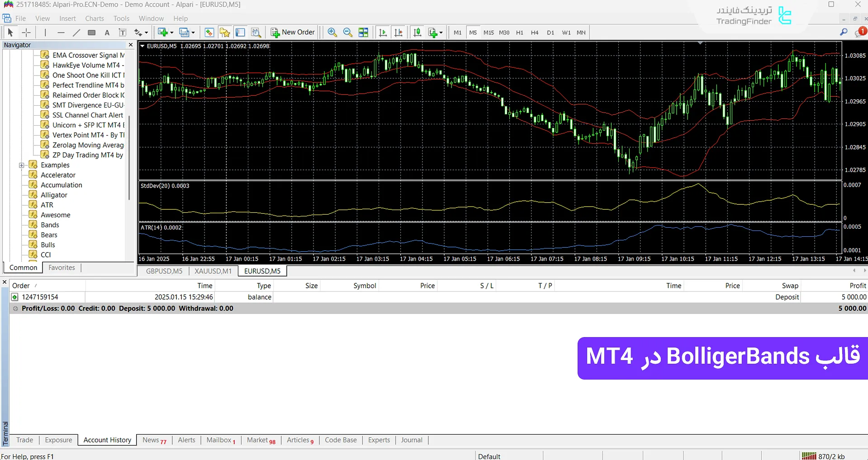Open the Charts menu

point(94,19)
